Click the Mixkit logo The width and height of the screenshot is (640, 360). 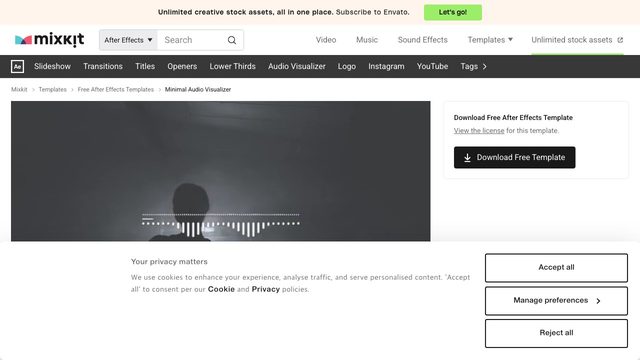pyautogui.click(x=49, y=40)
